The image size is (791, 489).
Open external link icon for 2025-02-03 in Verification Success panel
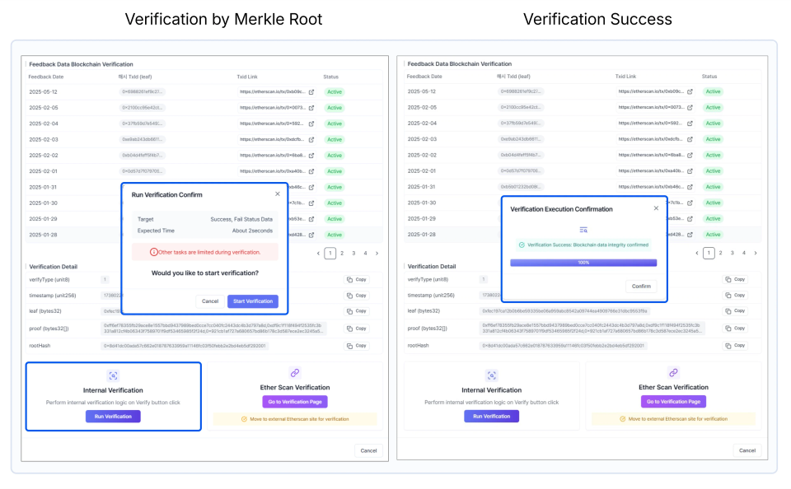click(x=690, y=139)
